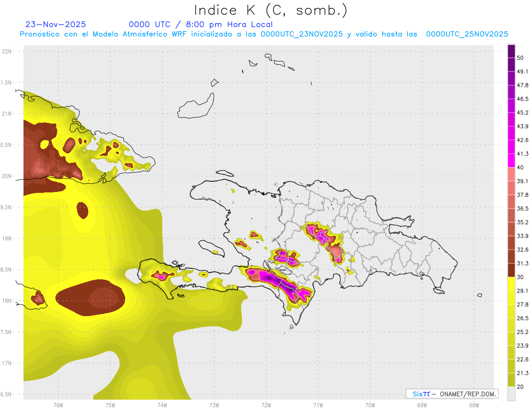Click '0000 UTC / 8:00 pm Hora Local' header
532x411 pixels.
[201, 24]
